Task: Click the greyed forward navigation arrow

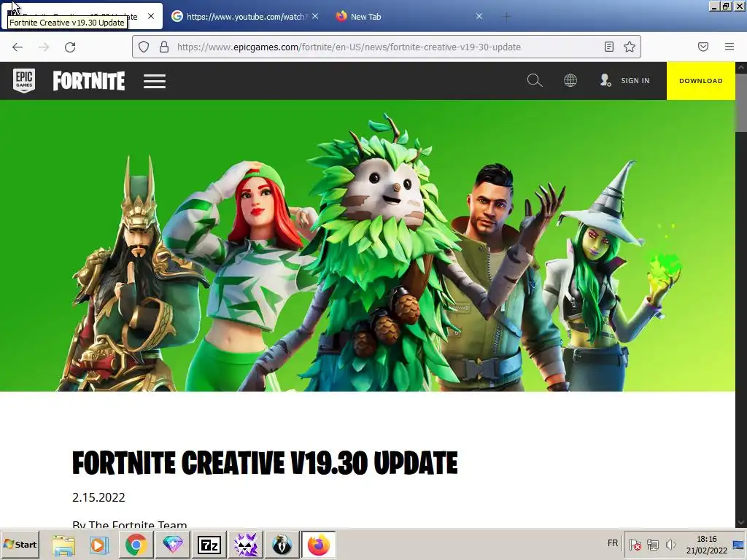Action: tap(44, 47)
